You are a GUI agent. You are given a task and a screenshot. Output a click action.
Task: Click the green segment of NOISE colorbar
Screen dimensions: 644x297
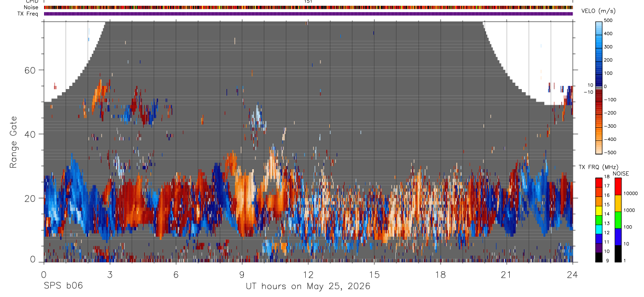618,220
